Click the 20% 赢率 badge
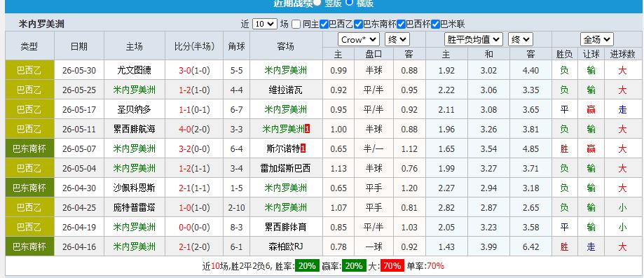Screen dimensions: 644x278 coord(354,265)
